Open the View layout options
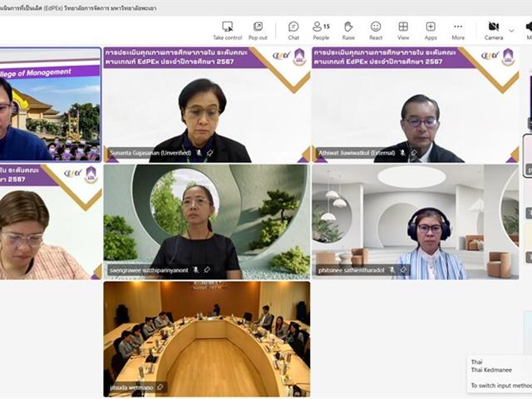The height and width of the screenshot is (399, 532). click(403, 31)
